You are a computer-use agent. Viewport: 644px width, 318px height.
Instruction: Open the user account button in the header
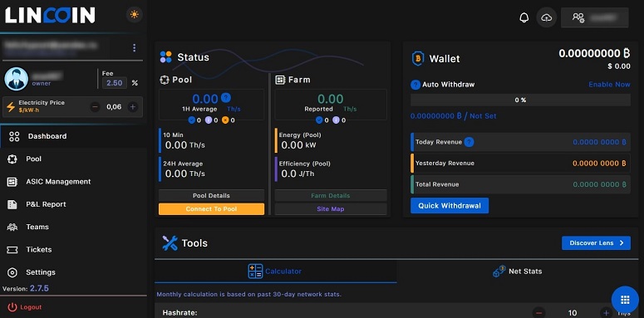(x=595, y=17)
